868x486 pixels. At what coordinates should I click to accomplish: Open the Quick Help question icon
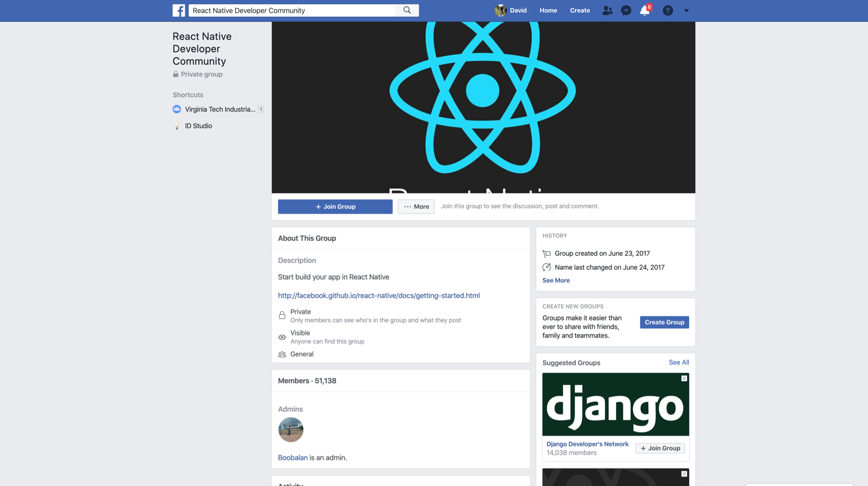click(x=667, y=11)
